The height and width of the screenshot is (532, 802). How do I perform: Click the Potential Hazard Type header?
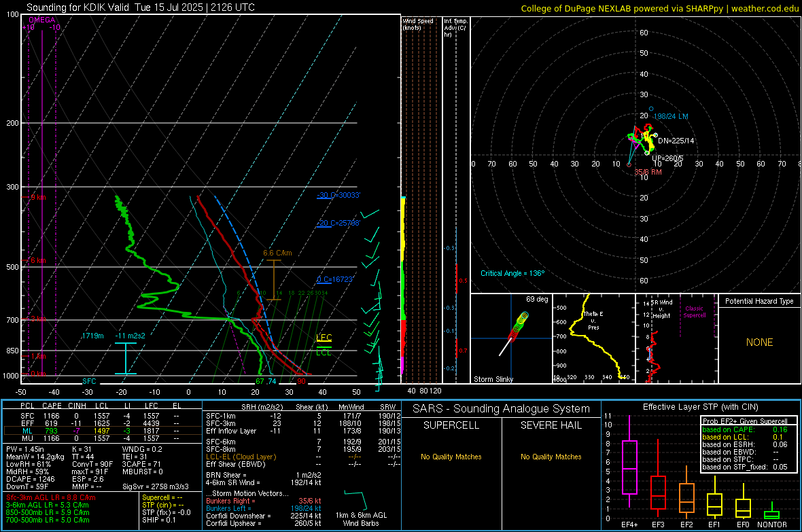coord(759,301)
